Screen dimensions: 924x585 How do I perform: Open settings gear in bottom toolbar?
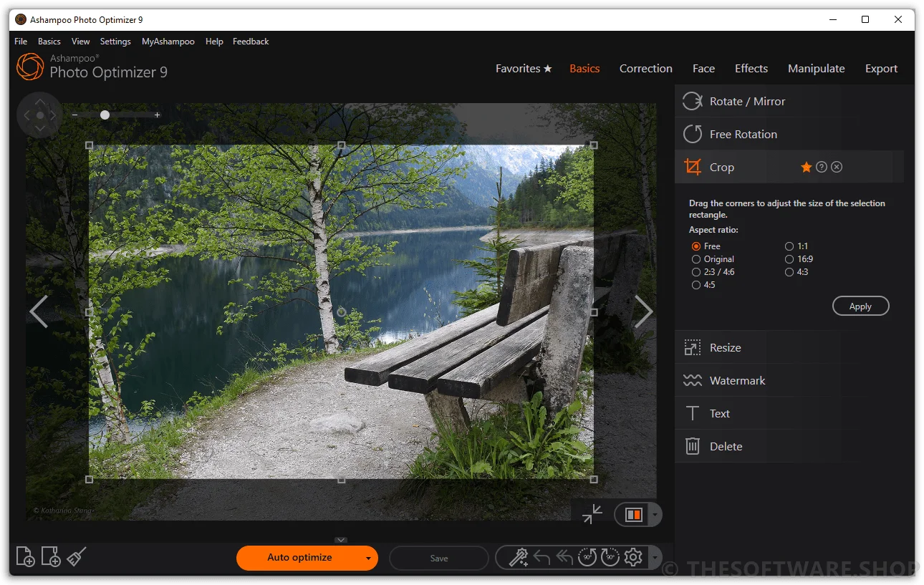[633, 557]
